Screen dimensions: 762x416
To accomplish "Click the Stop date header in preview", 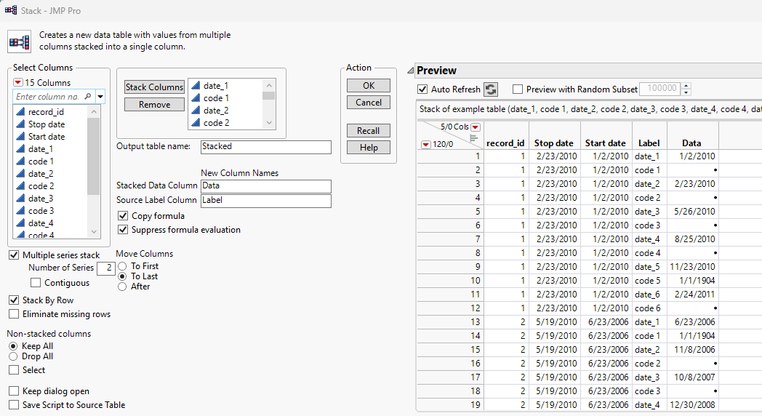I will [x=554, y=143].
